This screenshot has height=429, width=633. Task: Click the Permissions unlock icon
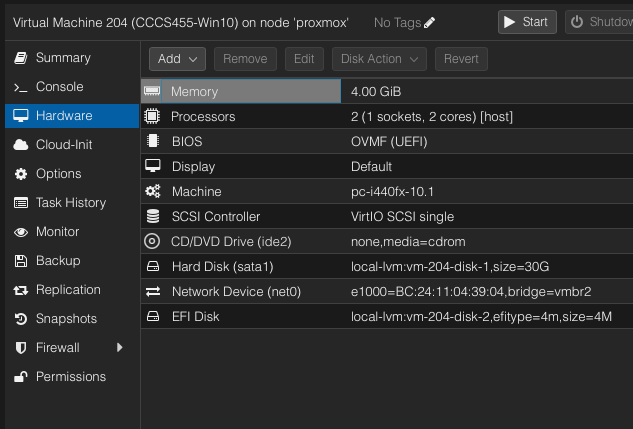click(x=21, y=377)
